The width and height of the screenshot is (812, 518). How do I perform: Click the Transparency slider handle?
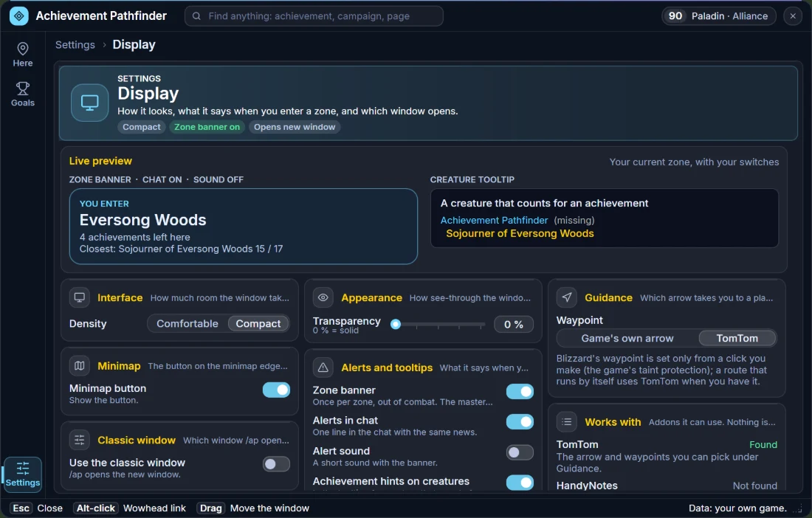click(x=396, y=325)
